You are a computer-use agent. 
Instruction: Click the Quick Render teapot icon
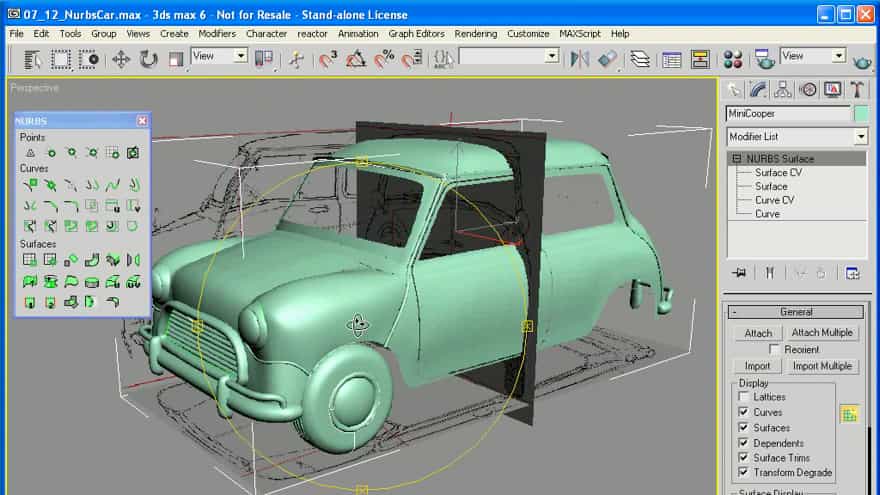point(861,59)
